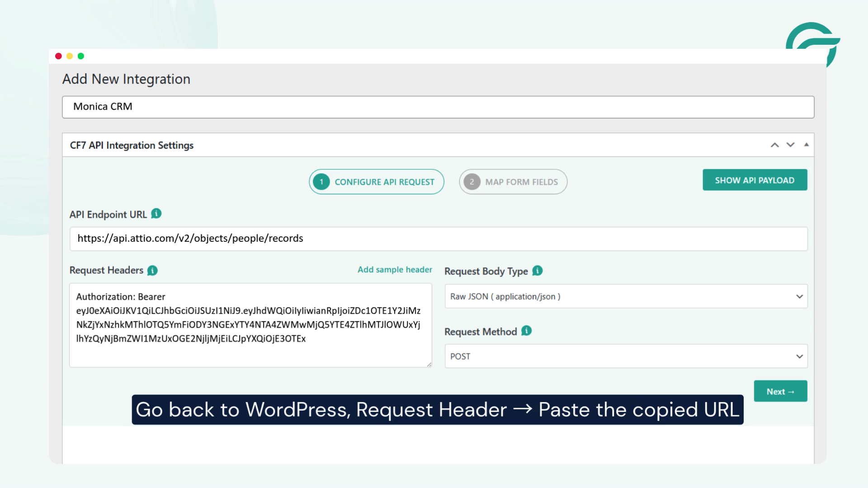
Task: Click into the Request Headers text area
Action: tap(250, 325)
